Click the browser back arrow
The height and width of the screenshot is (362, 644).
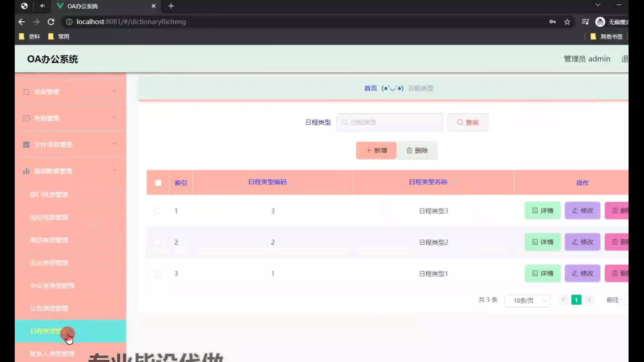22,22
